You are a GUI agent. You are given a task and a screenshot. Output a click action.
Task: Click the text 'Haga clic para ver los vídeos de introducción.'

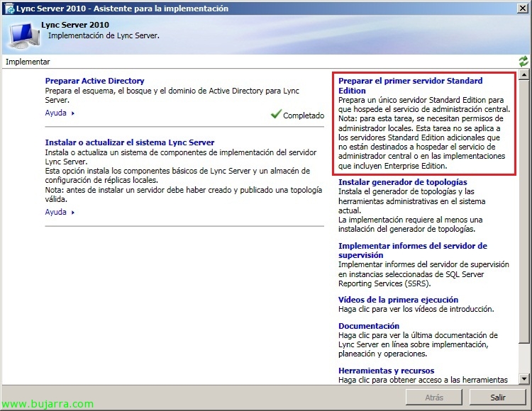point(416,309)
